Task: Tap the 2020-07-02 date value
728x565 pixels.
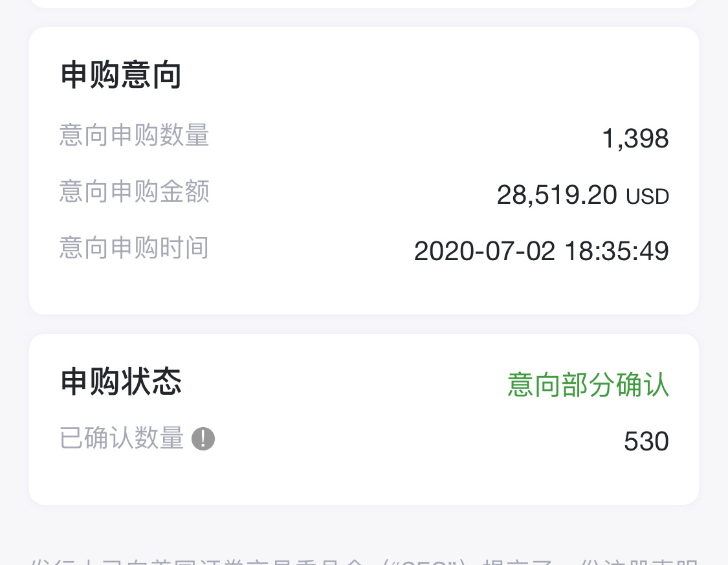Action: click(x=484, y=251)
